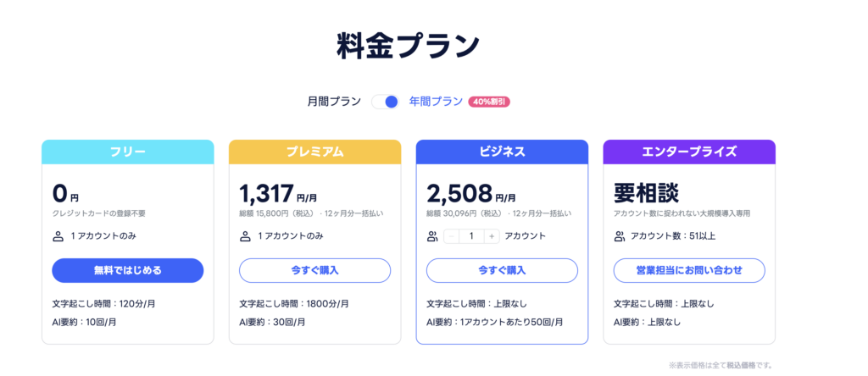Screen dimensions: 868x376
Task: Toggle the monthly/annual plan switch
Action: 386,102
